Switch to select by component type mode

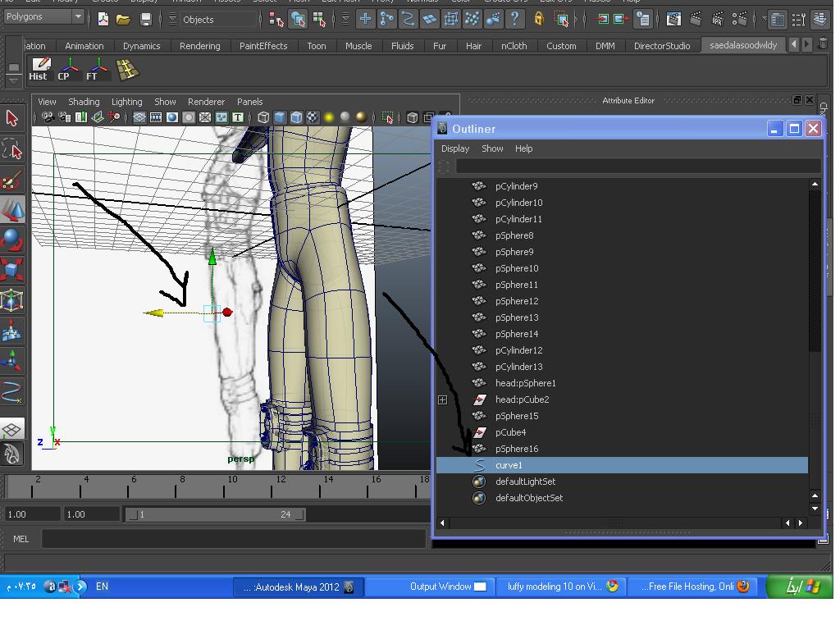point(319,20)
